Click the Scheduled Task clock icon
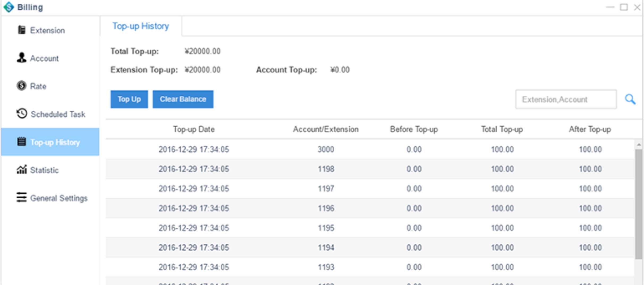 [x=22, y=114]
